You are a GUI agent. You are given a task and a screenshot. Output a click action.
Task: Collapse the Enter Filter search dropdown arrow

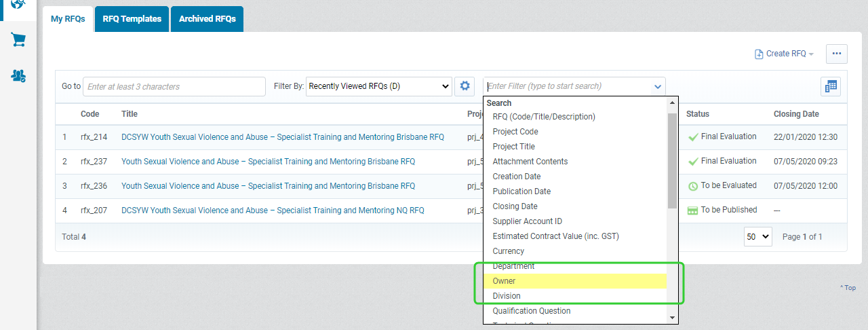657,87
